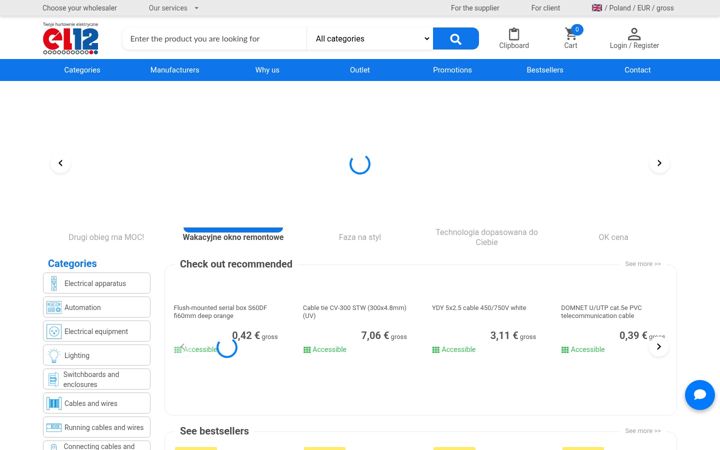Click Choose your wholesaler link

coord(79,8)
